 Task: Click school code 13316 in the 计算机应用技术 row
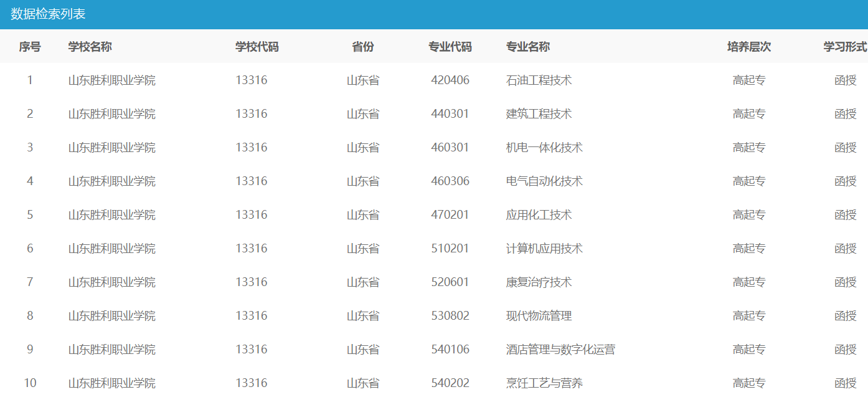[252, 249]
